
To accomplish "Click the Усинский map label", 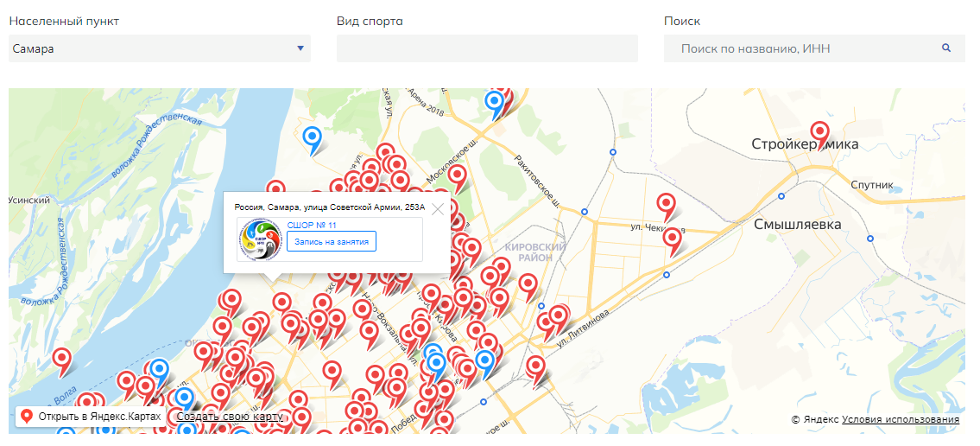I will [x=29, y=201].
